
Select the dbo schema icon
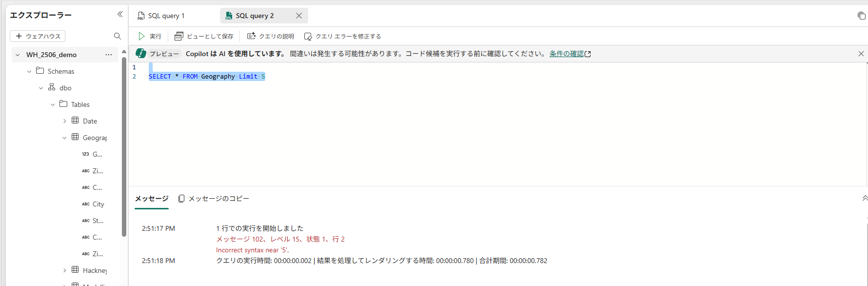[x=52, y=87]
